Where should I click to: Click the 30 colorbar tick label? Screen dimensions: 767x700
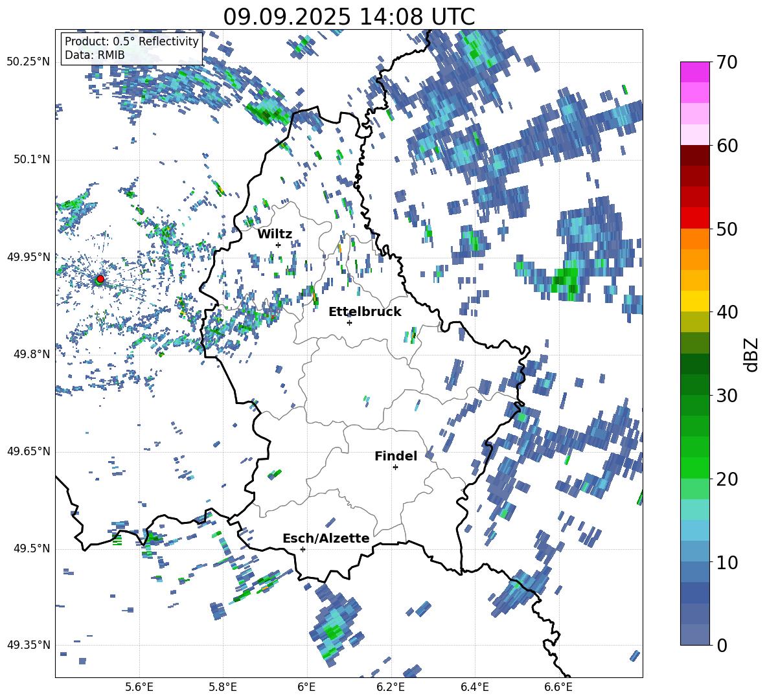726,396
